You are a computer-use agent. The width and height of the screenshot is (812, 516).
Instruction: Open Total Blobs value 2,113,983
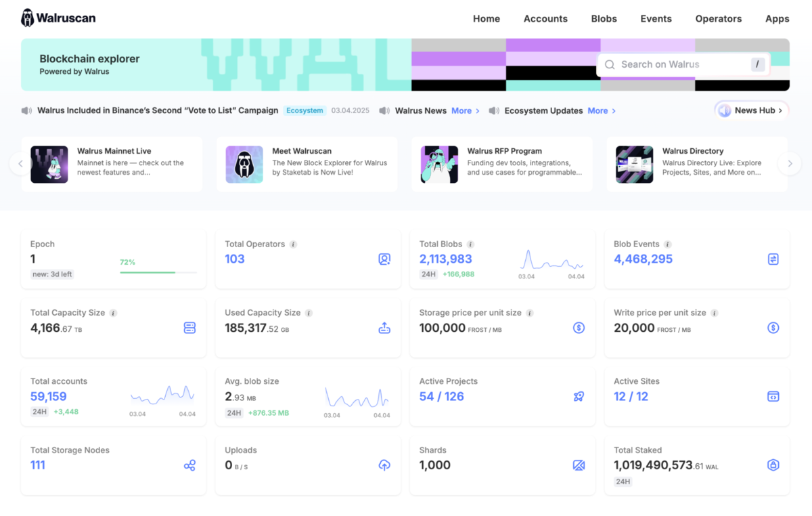[x=446, y=259]
